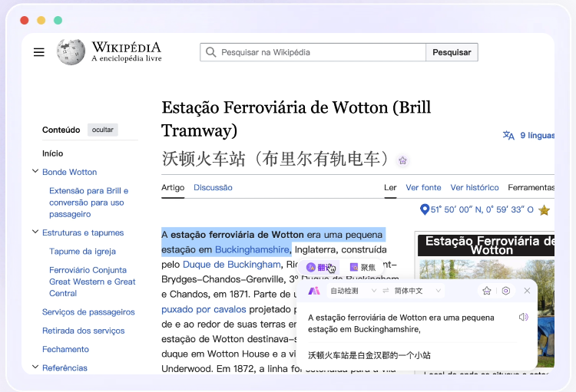Open translation panel settings icon
The image size is (576, 392).
[506, 291]
